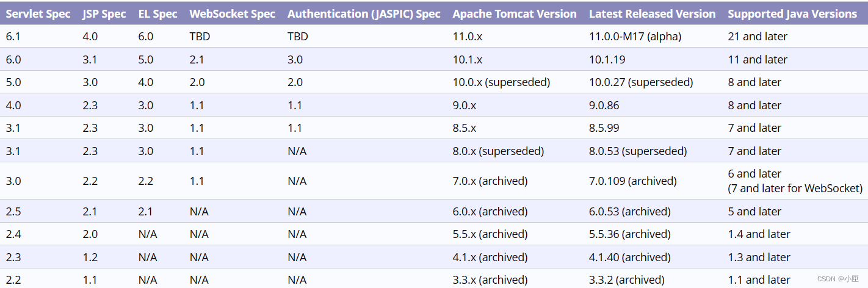The height and width of the screenshot is (288, 868).
Task: Select the Latest Released Version header
Action: [652, 13]
